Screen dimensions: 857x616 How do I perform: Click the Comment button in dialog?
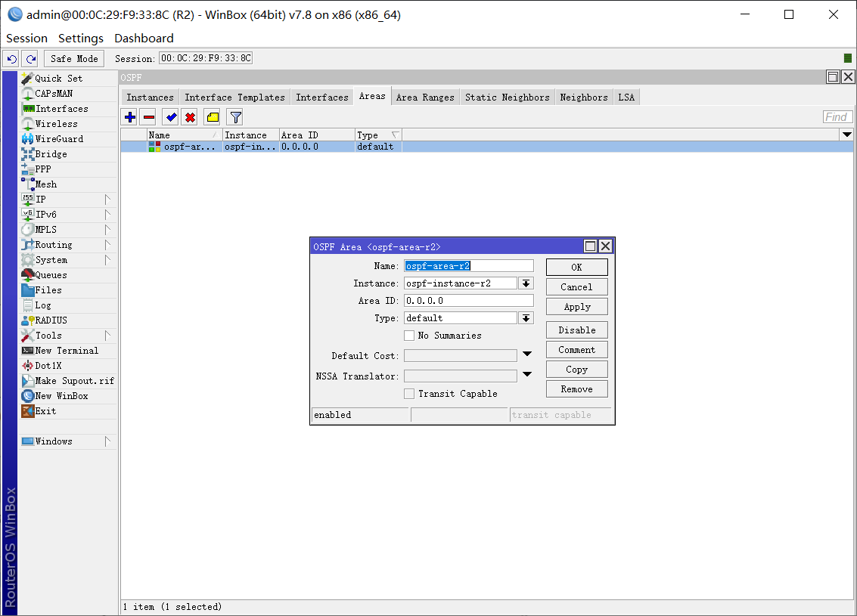coord(576,349)
